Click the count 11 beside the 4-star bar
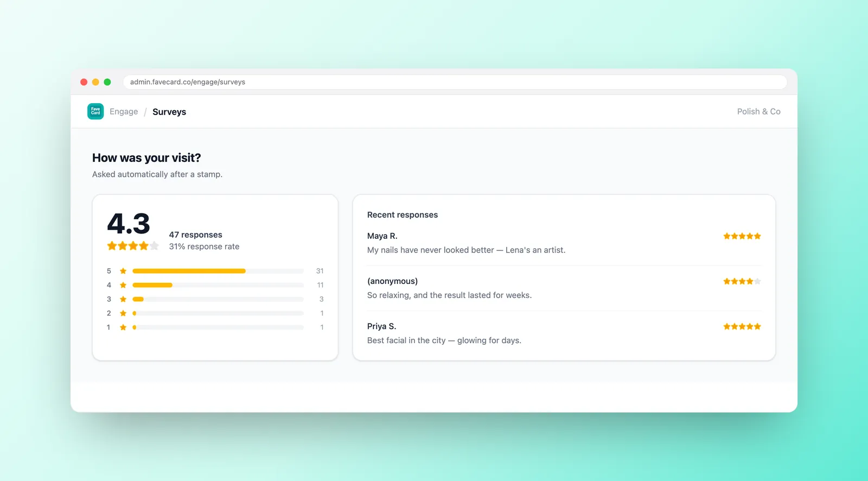The width and height of the screenshot is (868, 481). [x=321, y=285]
